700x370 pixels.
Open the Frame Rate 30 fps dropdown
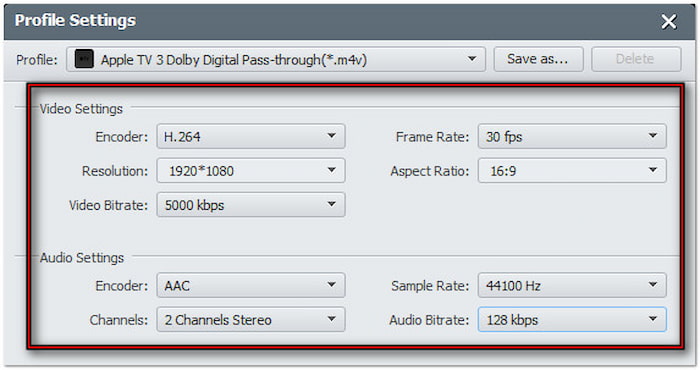pos(572,136)
